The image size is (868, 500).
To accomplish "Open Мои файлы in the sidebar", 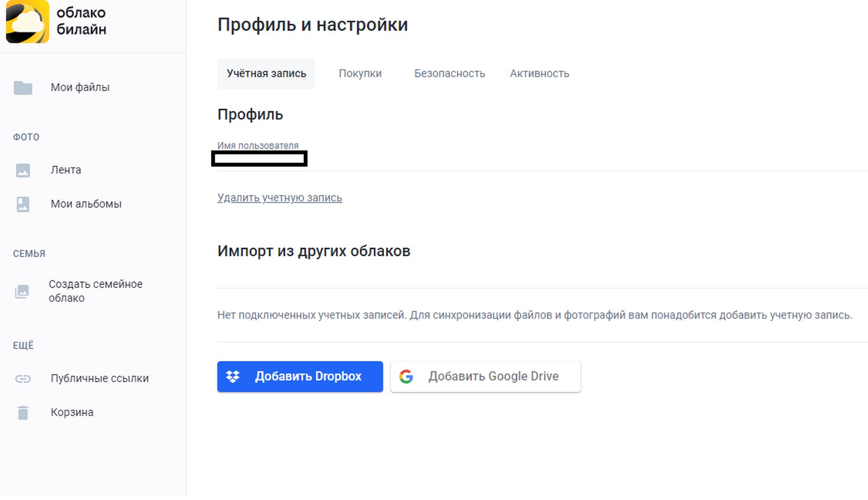I will pyautogui.click(x=80, y=87).
